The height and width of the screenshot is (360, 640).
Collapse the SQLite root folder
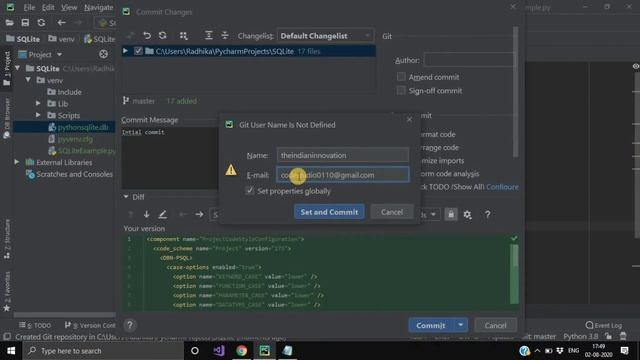(18, 68)
